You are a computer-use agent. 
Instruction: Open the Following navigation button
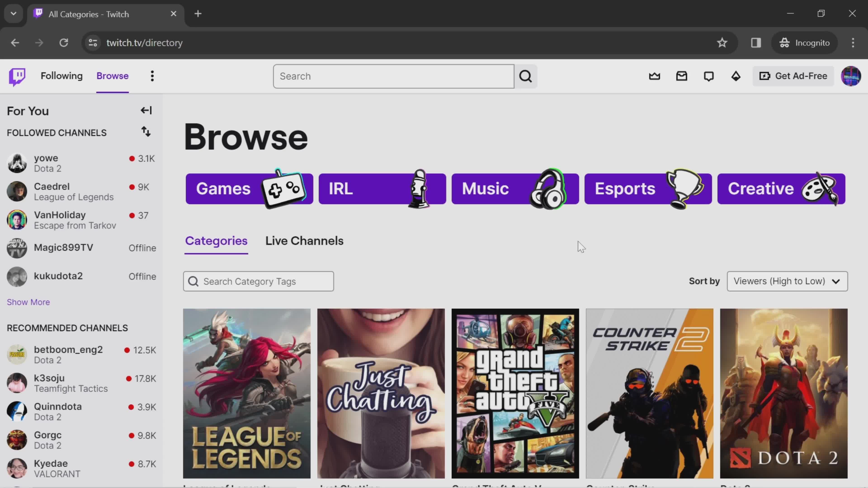(x=62, y=76)
